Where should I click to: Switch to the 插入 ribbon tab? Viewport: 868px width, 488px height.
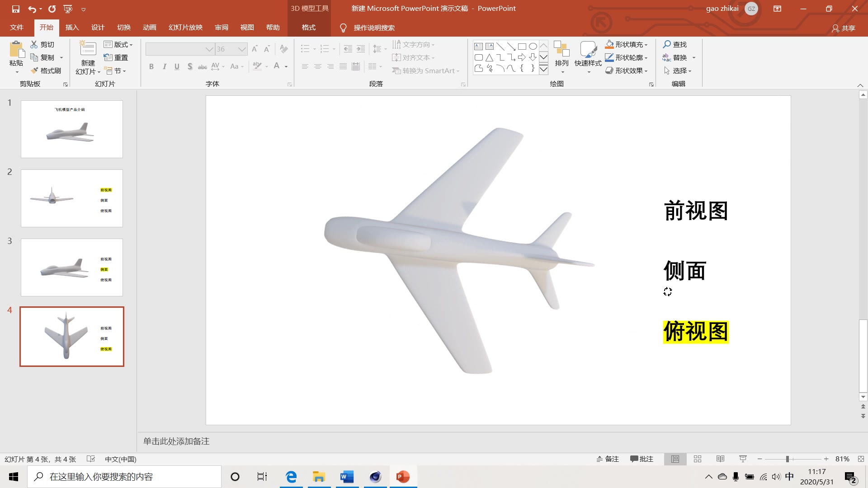click(72, 28)
